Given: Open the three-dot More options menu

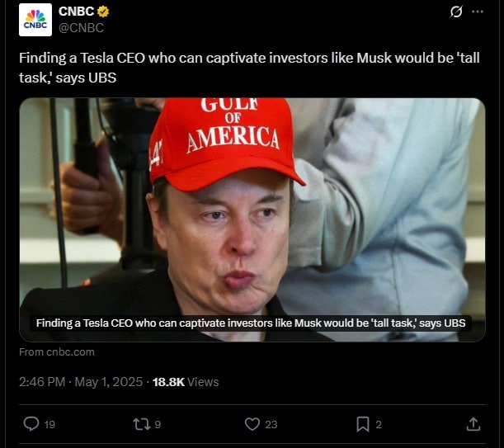Looking at the screenshot, I should [x=478, y=12].
